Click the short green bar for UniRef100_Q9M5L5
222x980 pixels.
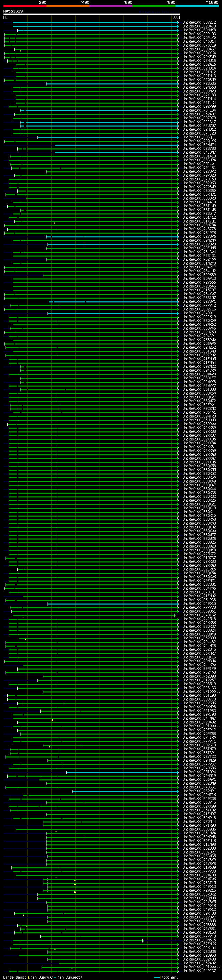point(78,940)
